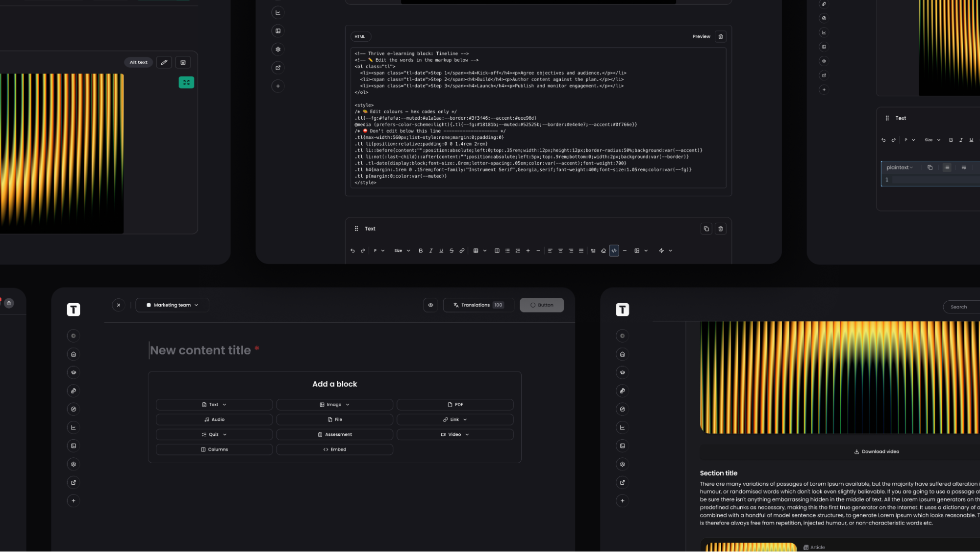980x552 pixels.
Task: Insert a hyperlink in the center Text toolbar
Action: [x=462, y=251]
